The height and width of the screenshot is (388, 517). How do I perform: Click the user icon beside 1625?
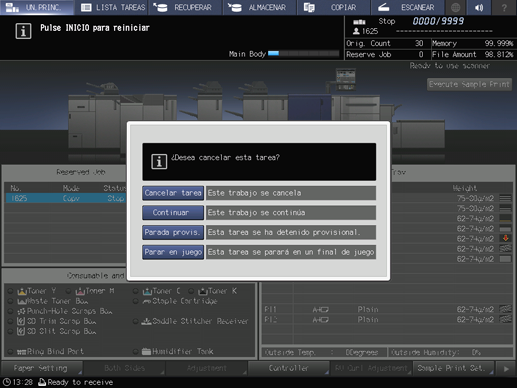point(356,31)
